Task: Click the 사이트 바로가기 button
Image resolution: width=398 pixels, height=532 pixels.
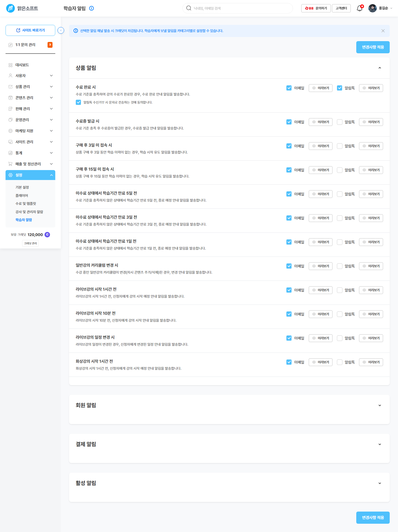Action: 30,30
